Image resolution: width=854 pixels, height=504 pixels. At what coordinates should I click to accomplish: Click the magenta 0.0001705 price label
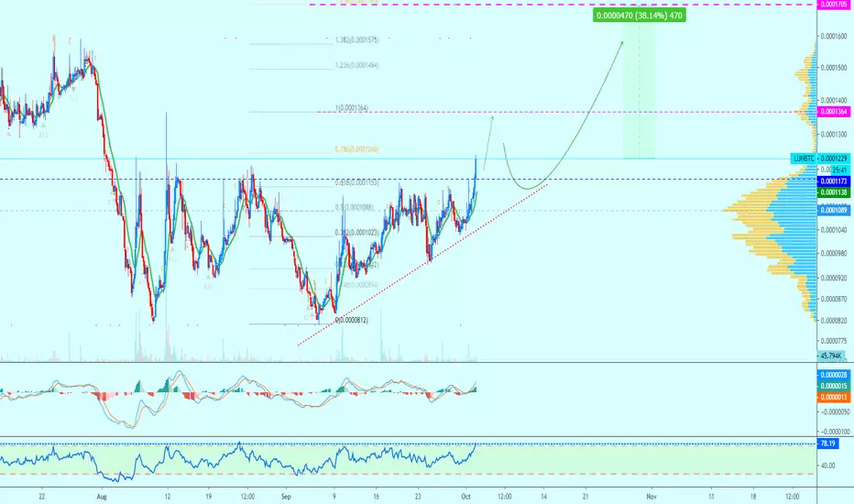pos(833,5)
